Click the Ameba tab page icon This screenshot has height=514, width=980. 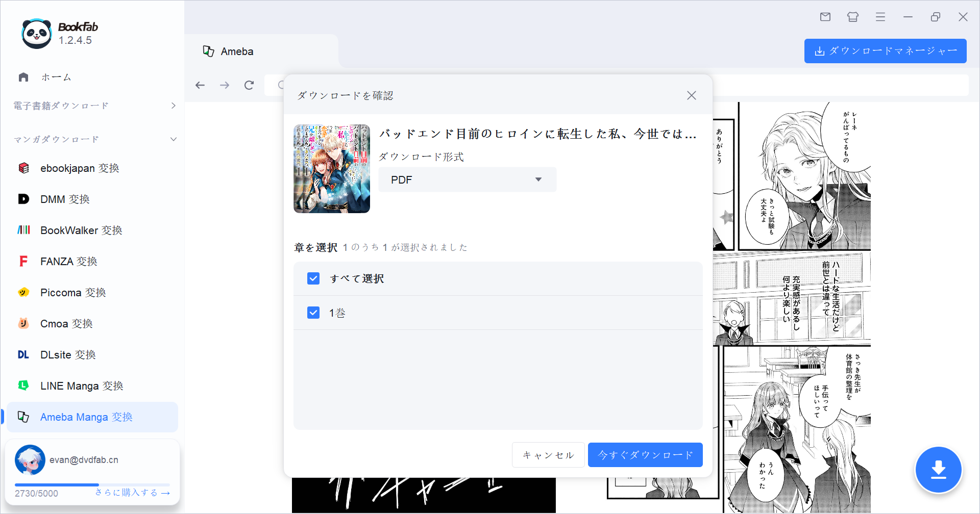coord(208,51)
